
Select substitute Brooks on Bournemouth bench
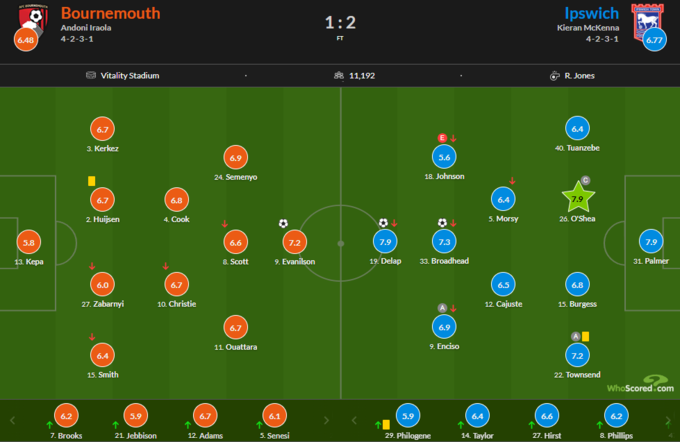[x=67, y=416]
